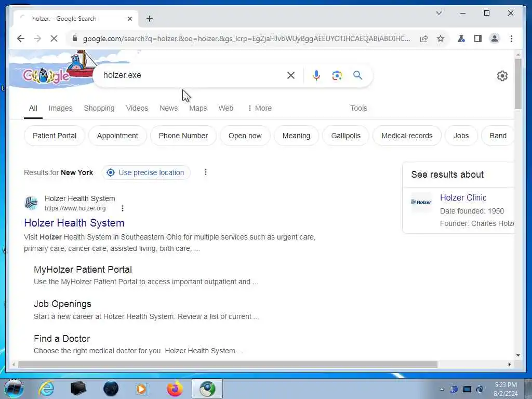Click the Holzer Health System favicon
This screenshot has width=532, height=399.
31,203
